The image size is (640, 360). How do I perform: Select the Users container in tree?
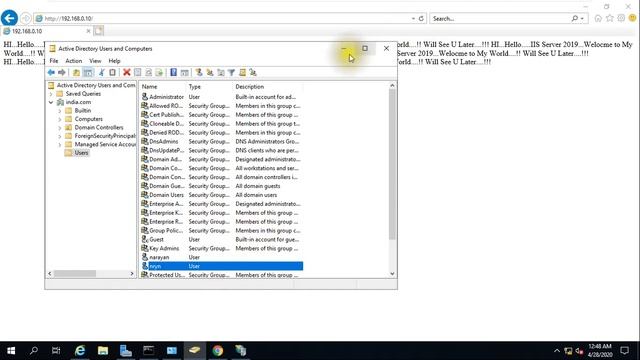pos(81,153)
